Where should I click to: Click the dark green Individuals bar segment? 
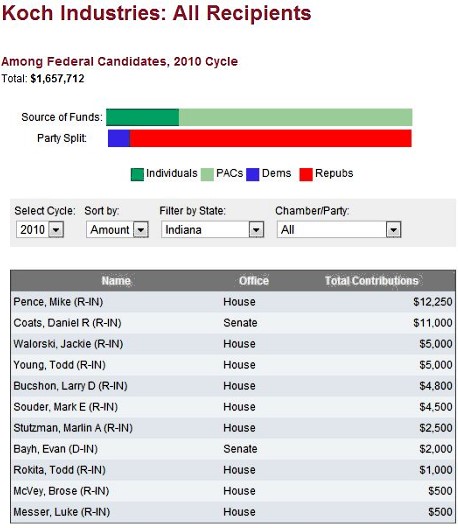click(x=142, y=117)
